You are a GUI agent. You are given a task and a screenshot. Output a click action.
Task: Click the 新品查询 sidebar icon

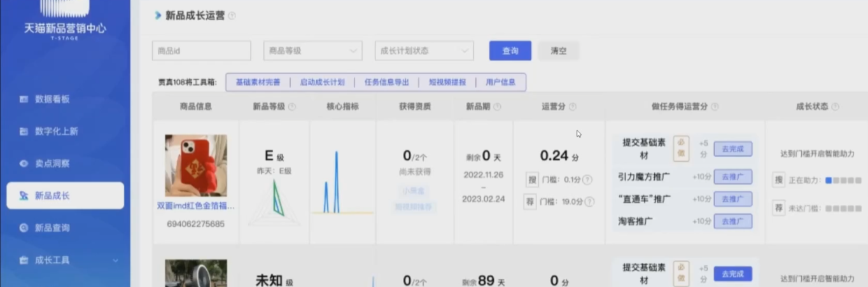tap(24, 228)
